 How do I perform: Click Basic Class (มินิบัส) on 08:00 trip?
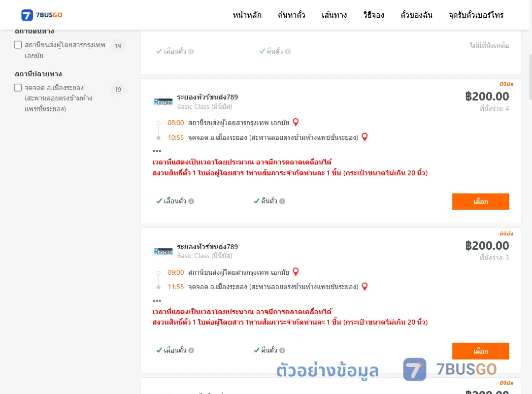coord(204,106)
